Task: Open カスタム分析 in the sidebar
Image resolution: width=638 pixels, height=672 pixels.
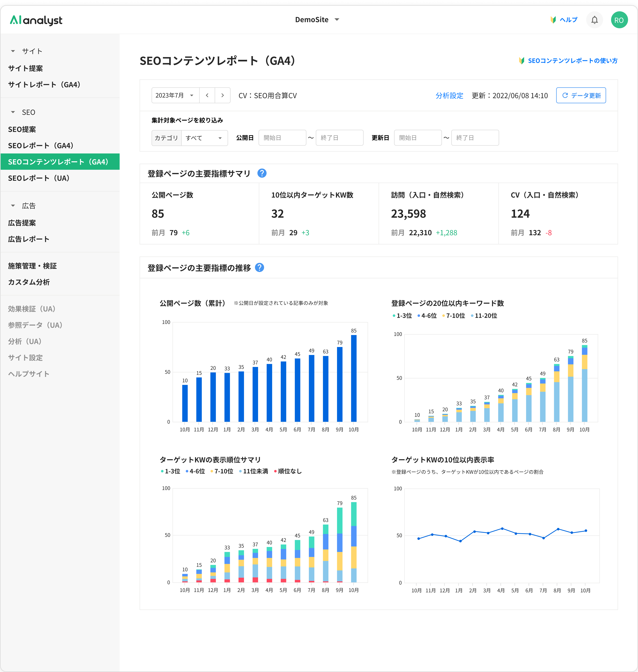Action: click(x=29, y=282)
